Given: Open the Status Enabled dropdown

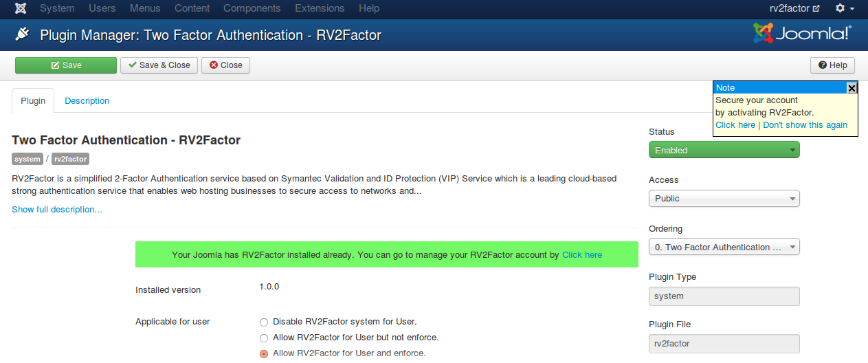Looking at the screenshot, I should [x=724, y=150].
